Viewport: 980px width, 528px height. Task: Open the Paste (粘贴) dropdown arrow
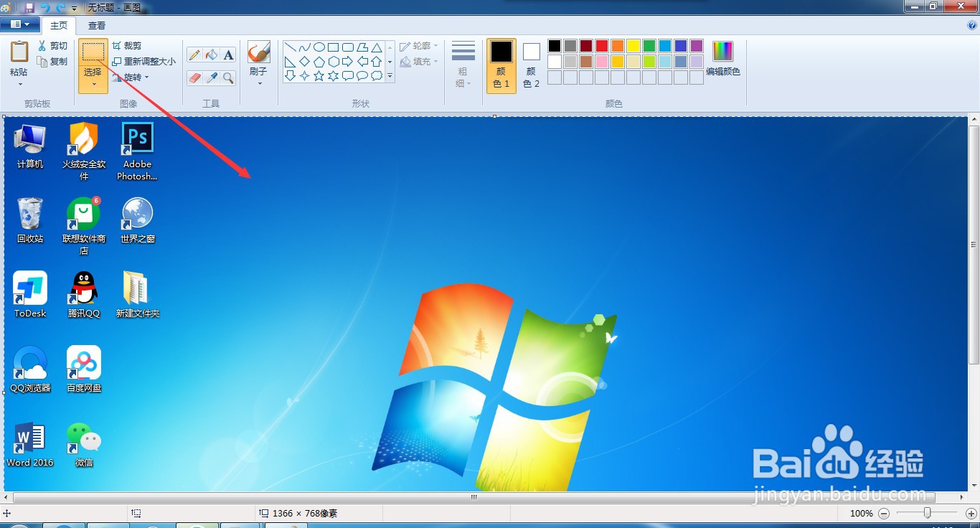pos(19,84)
